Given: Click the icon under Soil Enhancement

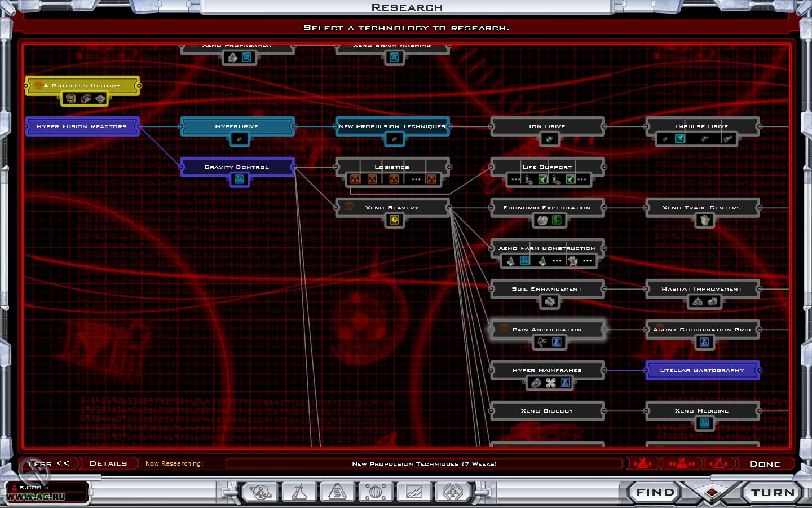Looking at the screenshot, I should (x=549, y=301).
